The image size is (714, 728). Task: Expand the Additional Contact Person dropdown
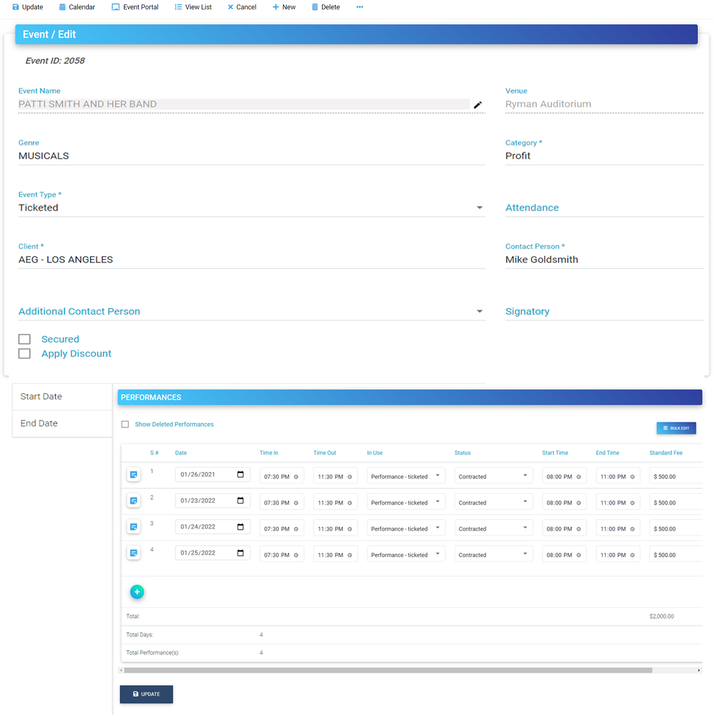479,311
